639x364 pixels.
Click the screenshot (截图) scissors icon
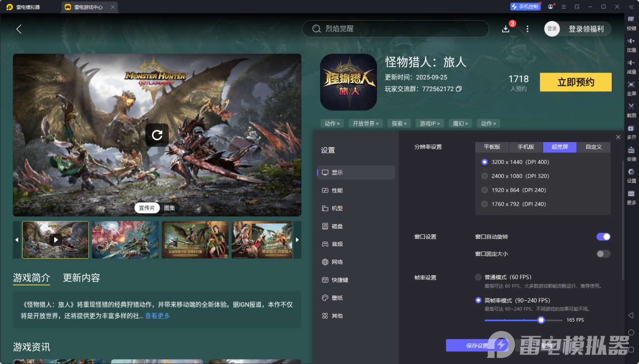631,106
